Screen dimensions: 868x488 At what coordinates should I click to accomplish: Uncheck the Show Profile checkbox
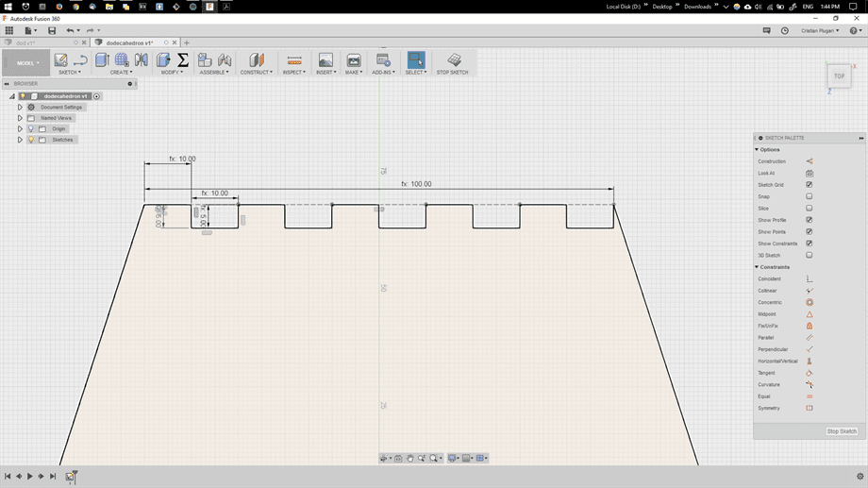click(810, 220)
